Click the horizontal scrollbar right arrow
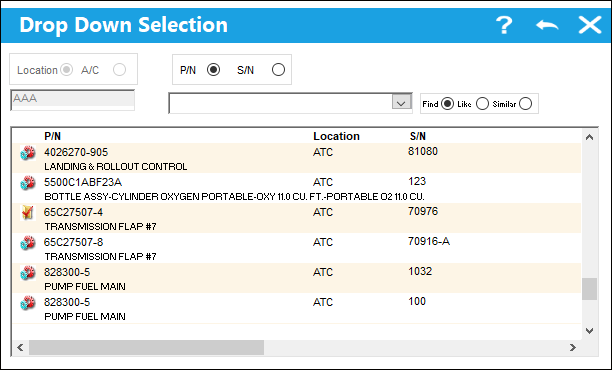Screen dimensions: 612x370 point(573,347)
